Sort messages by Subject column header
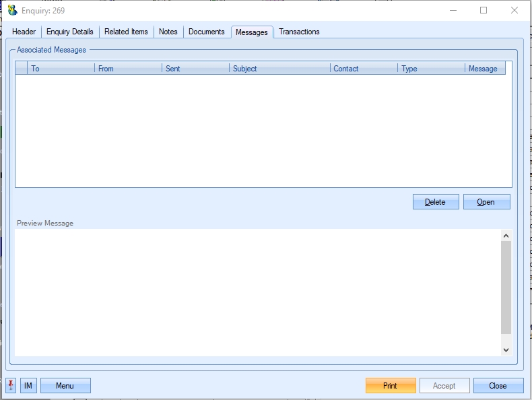The width and height of the screenshot is (532, 400). (x=279, y=69)
